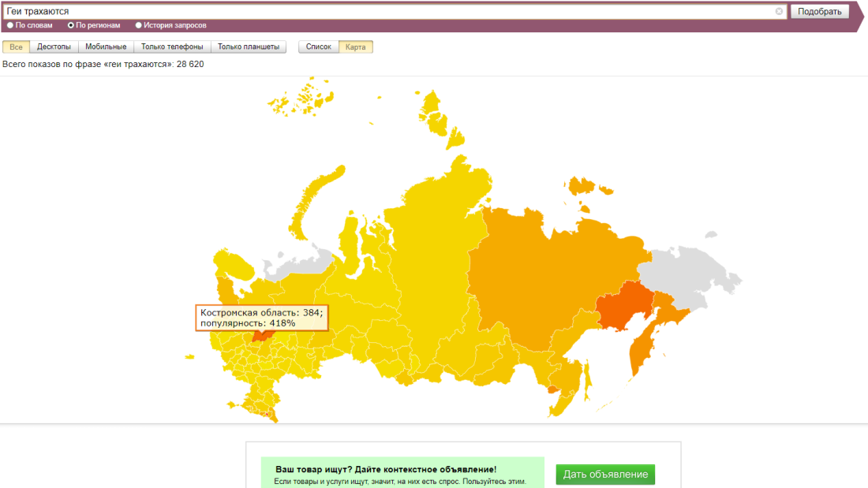Clear the search field with the X icon
Viewport: 868px width, 488px height.
click(779, 12)
